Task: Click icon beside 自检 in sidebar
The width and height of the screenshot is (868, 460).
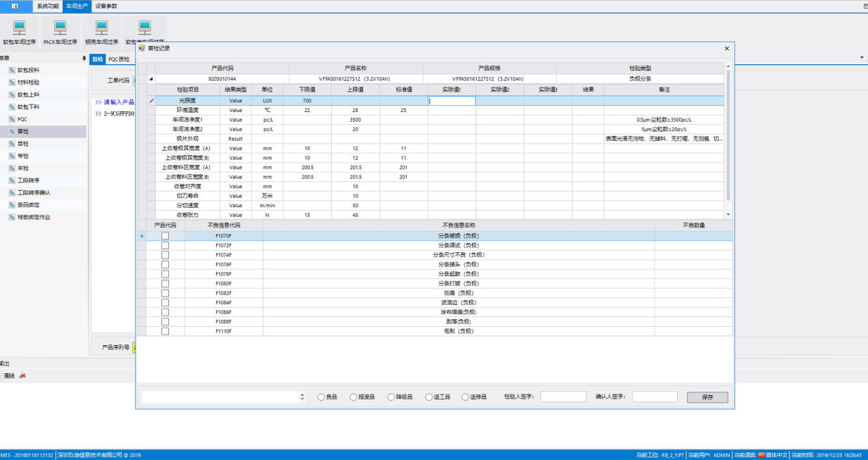Action: 12,144
